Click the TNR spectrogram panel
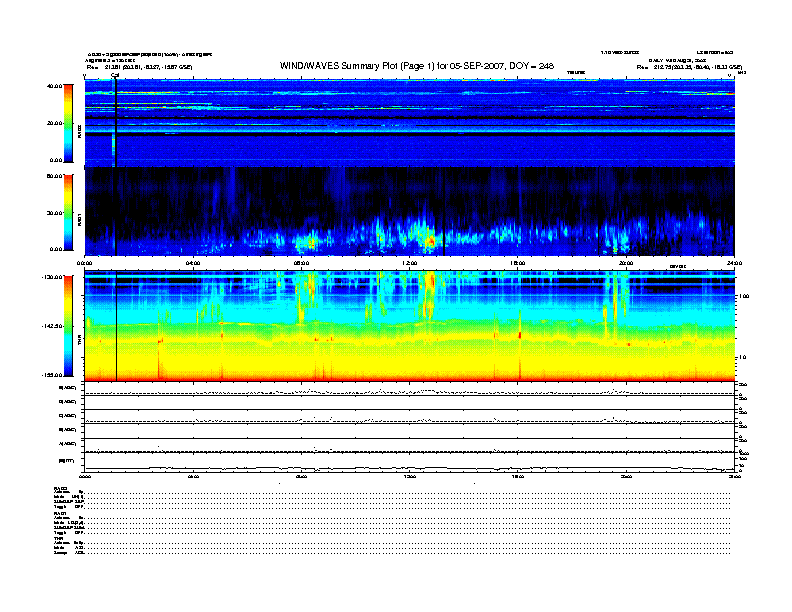Viewport: 792px width, 612px height. (x=410, y=326)
